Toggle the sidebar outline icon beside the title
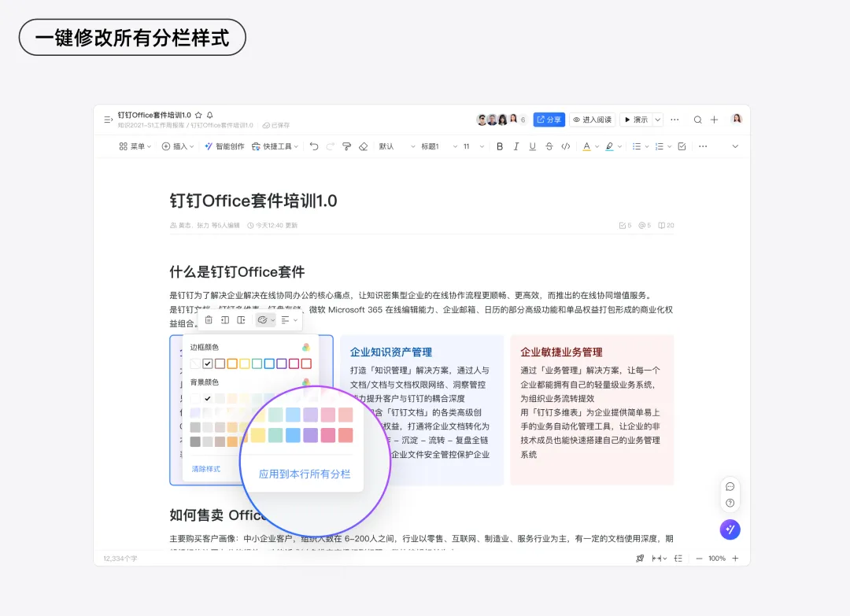Image resolution: width=850 pixels, height=616 pixels. (x=109, y=120)
